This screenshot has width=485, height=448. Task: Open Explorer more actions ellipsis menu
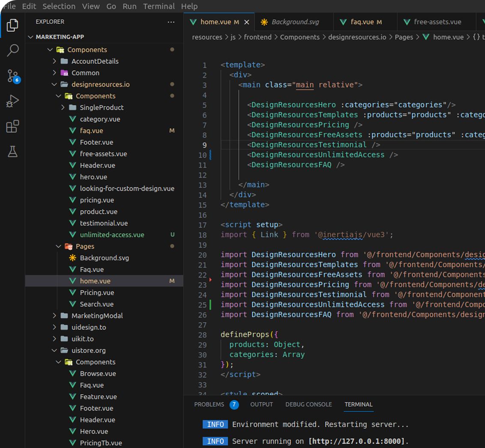(x=171, y=22)
